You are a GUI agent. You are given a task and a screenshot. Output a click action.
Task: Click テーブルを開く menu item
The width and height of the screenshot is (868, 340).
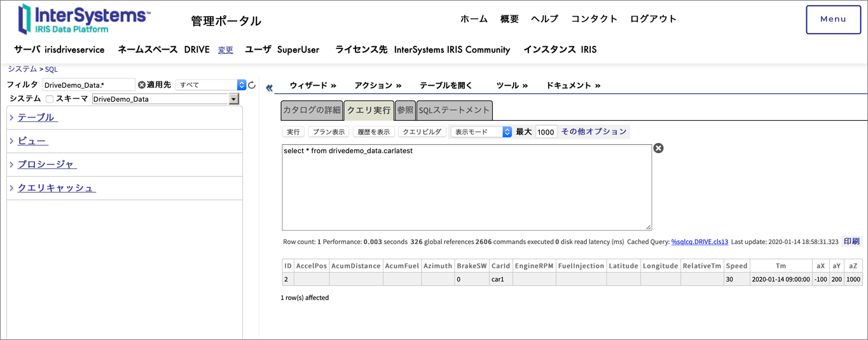click(446, 85)
